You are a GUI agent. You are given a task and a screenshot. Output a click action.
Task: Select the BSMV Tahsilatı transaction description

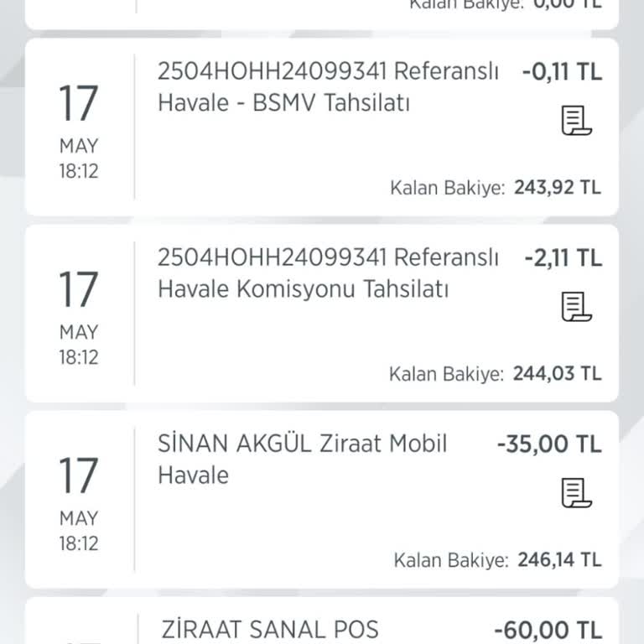(x=327, y=87)
